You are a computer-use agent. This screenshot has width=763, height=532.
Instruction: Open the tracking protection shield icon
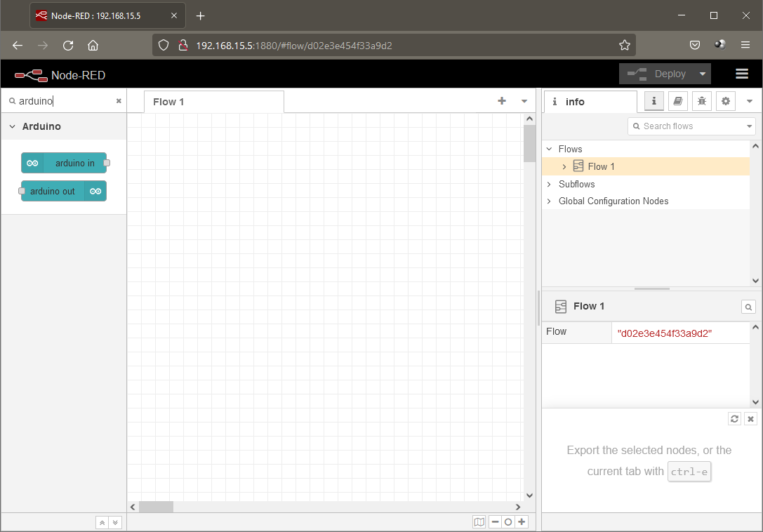(164, 45)
